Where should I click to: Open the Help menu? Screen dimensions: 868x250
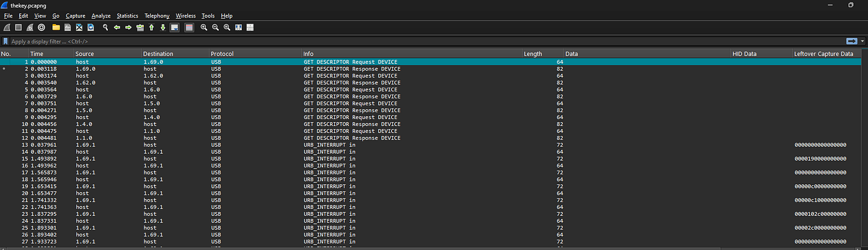click(x=226, y=16)
